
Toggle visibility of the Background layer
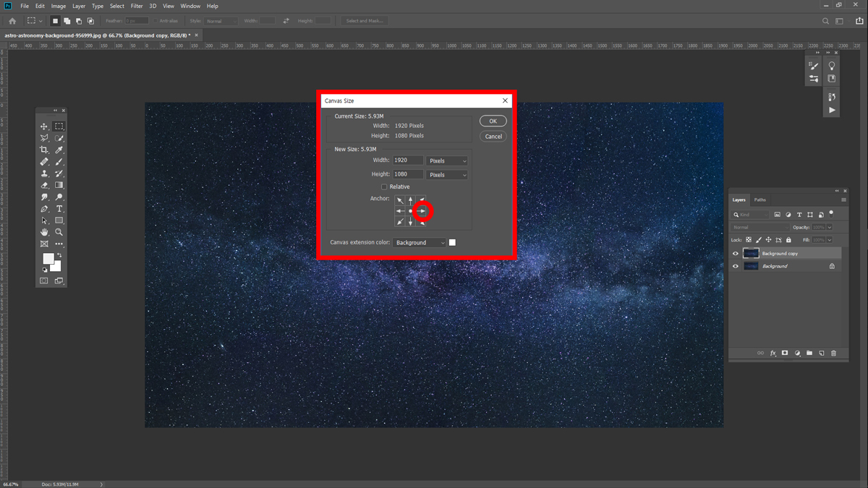pyautogui.click(x=736, y=266)
